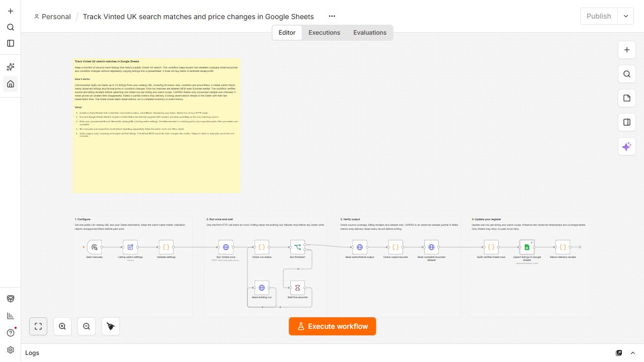Switch to the Evaluations tab
Viewport: 644px width, 362px height.
[x=370, y=33]
